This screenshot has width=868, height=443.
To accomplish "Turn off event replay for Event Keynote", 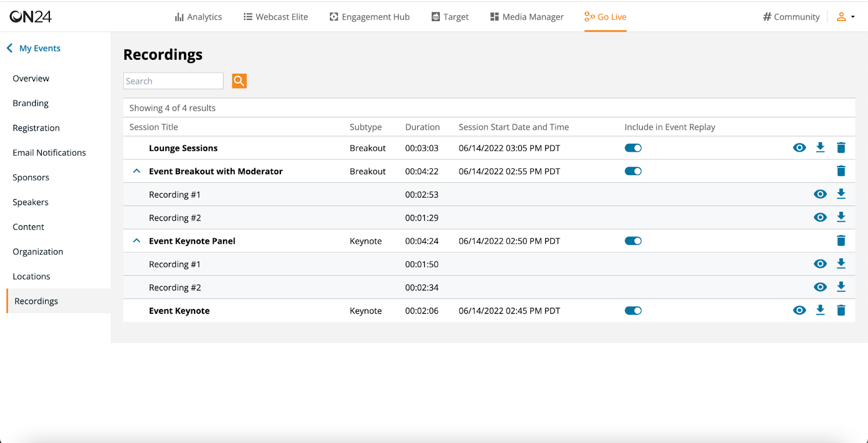I will click(633, 311).
